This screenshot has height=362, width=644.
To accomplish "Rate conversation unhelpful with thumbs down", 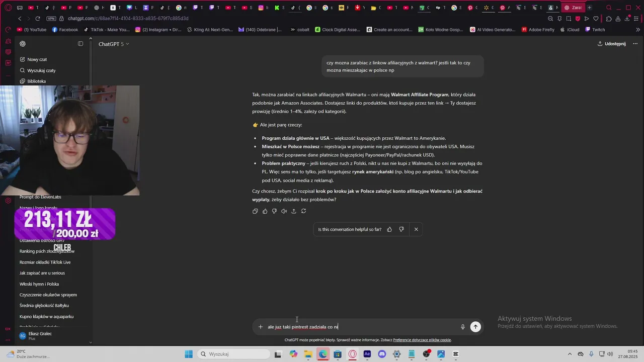I will point(401,229).
